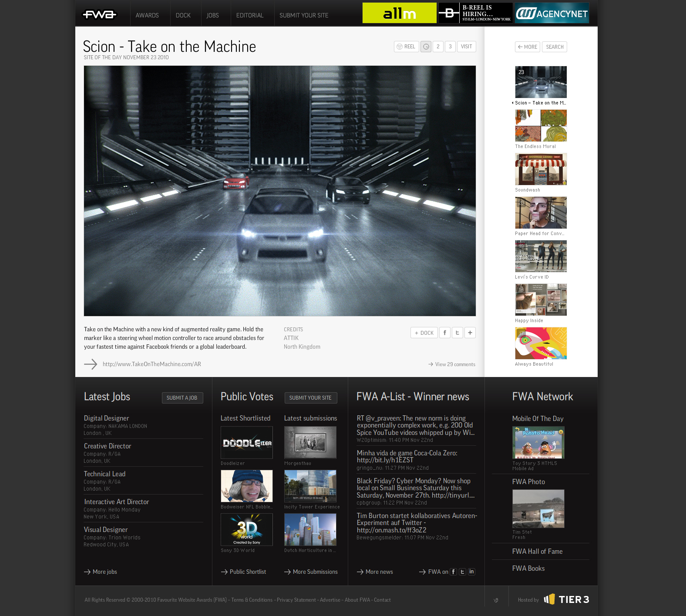Click the large arrow beside site URL
The width and height of the screenshot is (686, 616).
pos(91,364)
